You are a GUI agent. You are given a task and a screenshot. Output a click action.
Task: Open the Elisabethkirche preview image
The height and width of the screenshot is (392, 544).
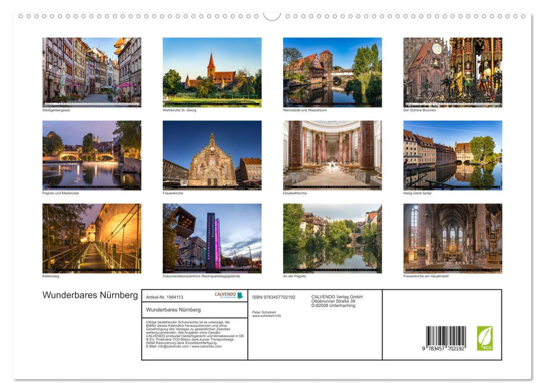point(332,154)
